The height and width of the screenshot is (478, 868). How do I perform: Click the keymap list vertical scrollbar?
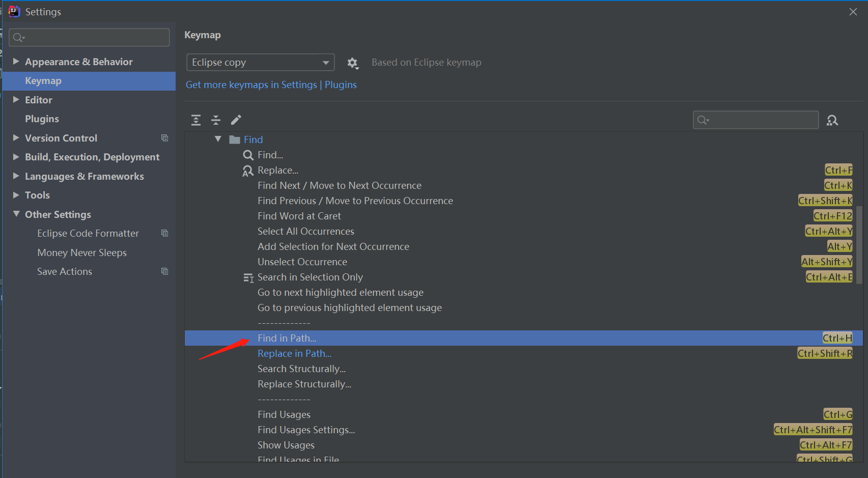click(x=859, y=244)
